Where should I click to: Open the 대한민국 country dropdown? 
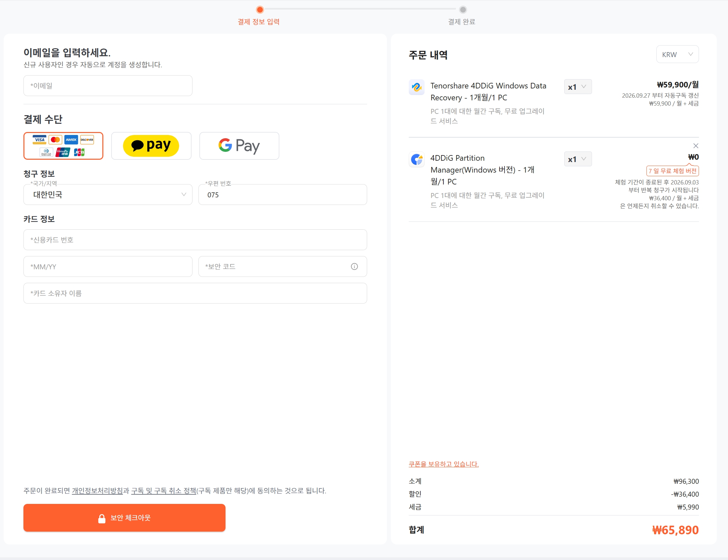pyautogui.click(x=108, y=195)
